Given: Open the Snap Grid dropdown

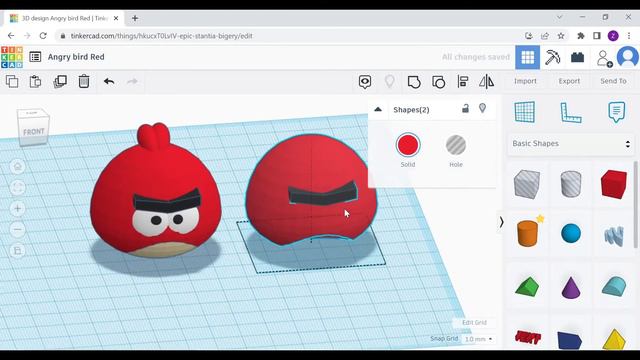Looking at the screenshot, I should [x=479, y=339].
